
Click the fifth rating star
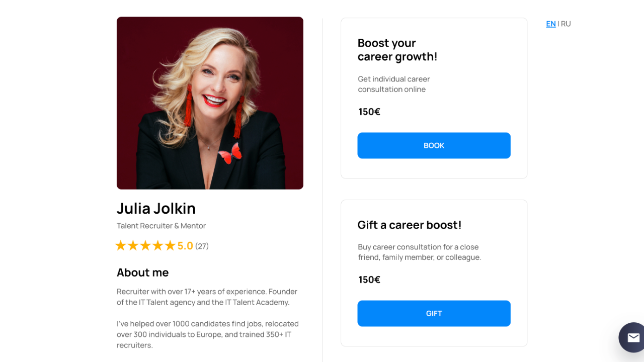point(170,245)
